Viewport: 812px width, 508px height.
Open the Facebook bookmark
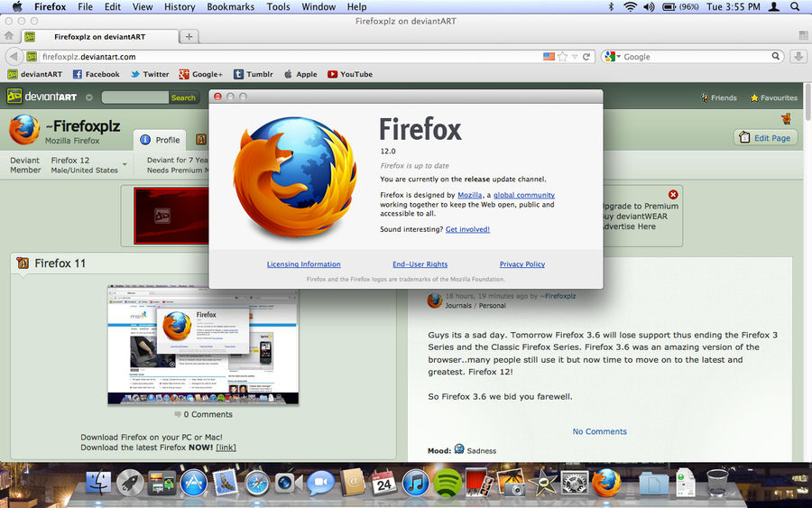point(96,74)
